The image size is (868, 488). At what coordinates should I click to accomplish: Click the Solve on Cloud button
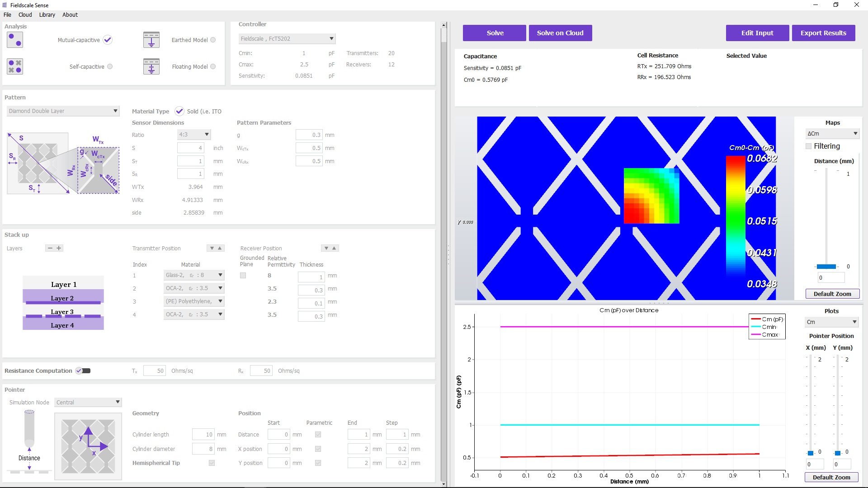tap(561, 33)
